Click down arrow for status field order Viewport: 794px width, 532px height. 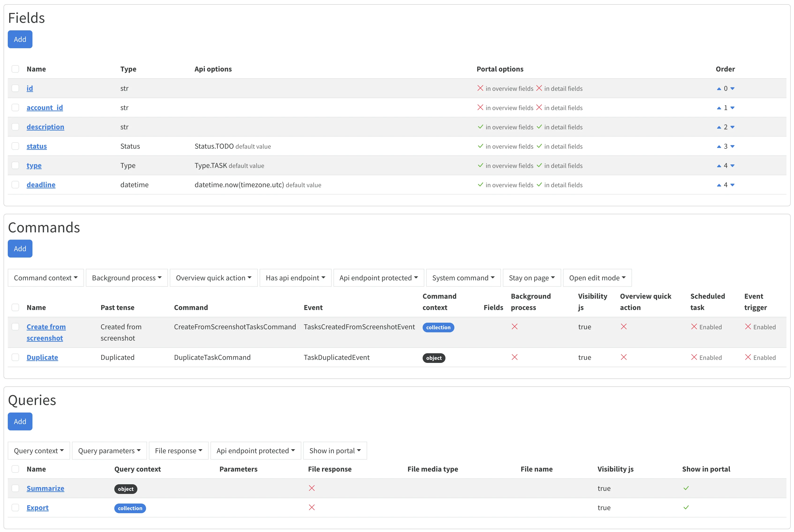pos(732,147)
